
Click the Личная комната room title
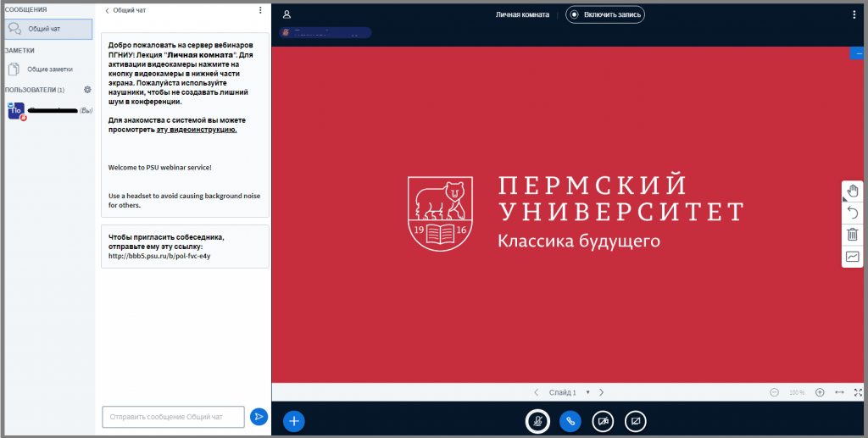click(x=522, y=15)
